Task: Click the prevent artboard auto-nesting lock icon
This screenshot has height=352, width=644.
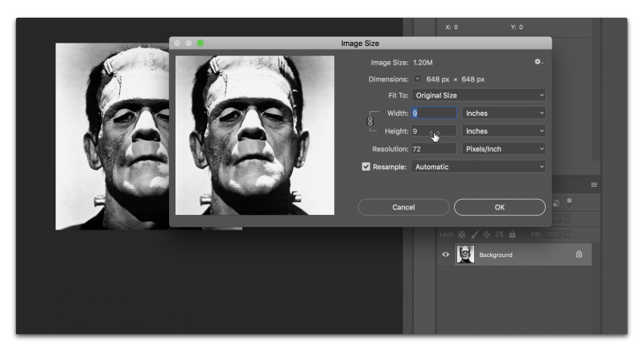Action: (499, 234)
